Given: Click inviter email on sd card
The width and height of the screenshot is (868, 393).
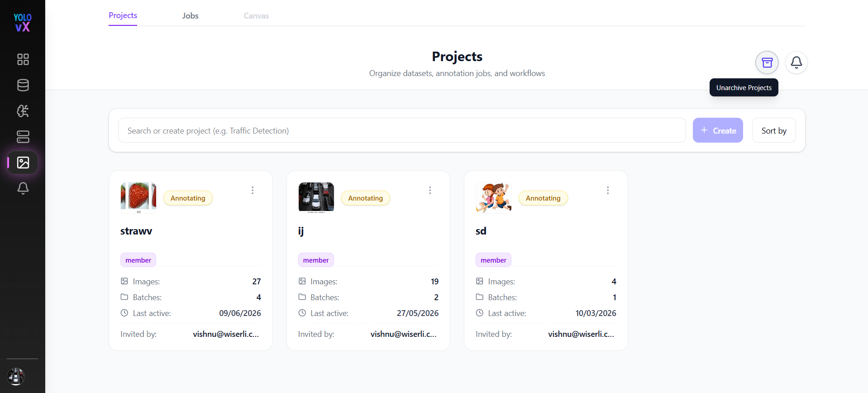Looking at the screenshot, I should click(x=581, y=334).
